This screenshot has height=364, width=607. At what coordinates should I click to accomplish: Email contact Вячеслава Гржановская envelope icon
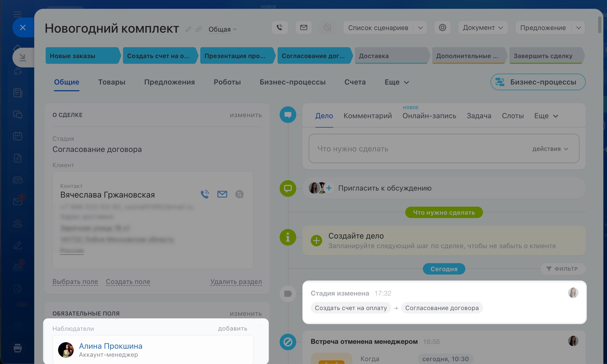222,194
